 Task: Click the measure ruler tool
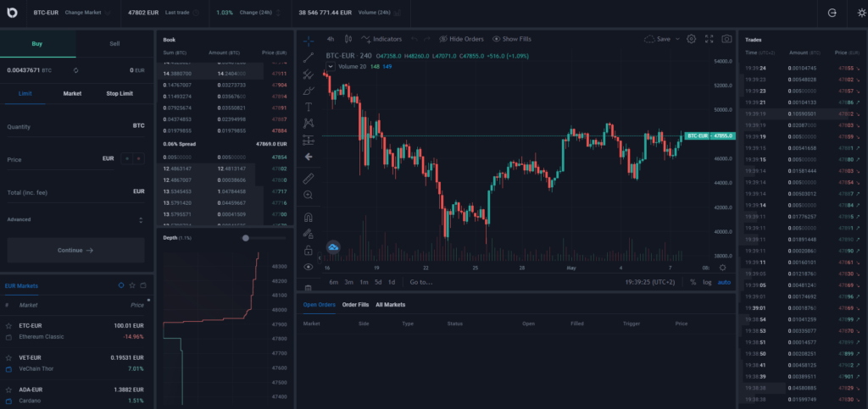pos(308,178)
